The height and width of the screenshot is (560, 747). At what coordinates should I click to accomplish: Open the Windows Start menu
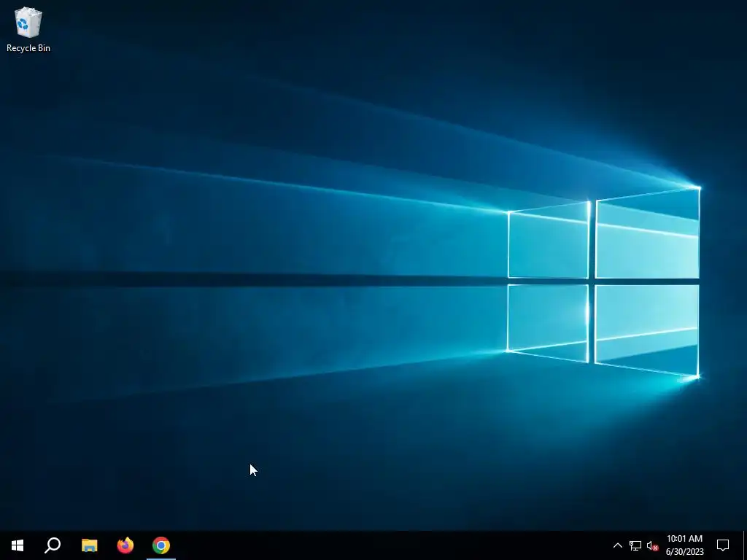click(x=18, y=545)
